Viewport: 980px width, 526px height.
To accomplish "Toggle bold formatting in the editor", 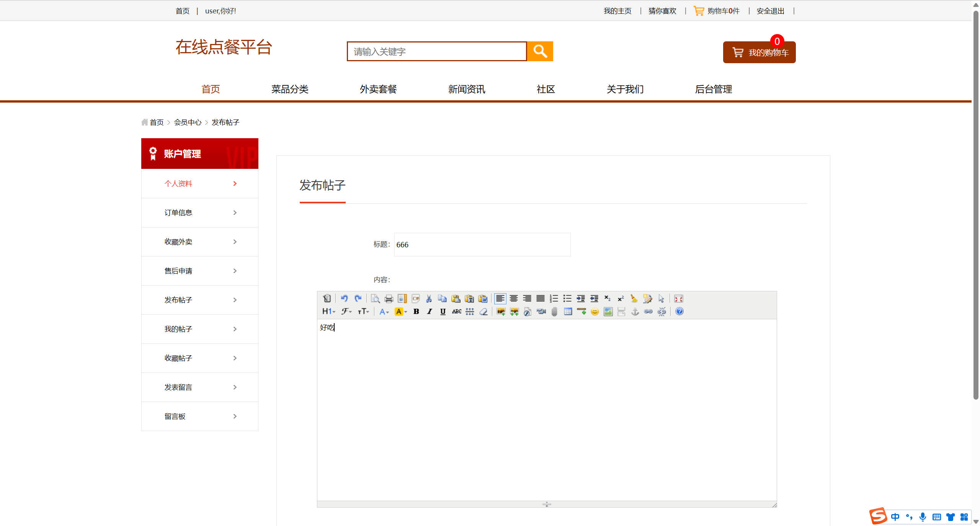I will click(416, 312).
